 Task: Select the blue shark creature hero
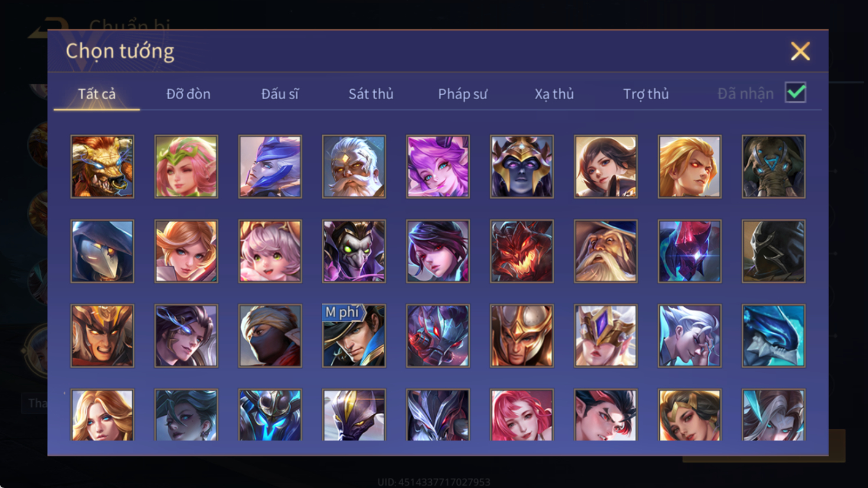click(774, 336)
